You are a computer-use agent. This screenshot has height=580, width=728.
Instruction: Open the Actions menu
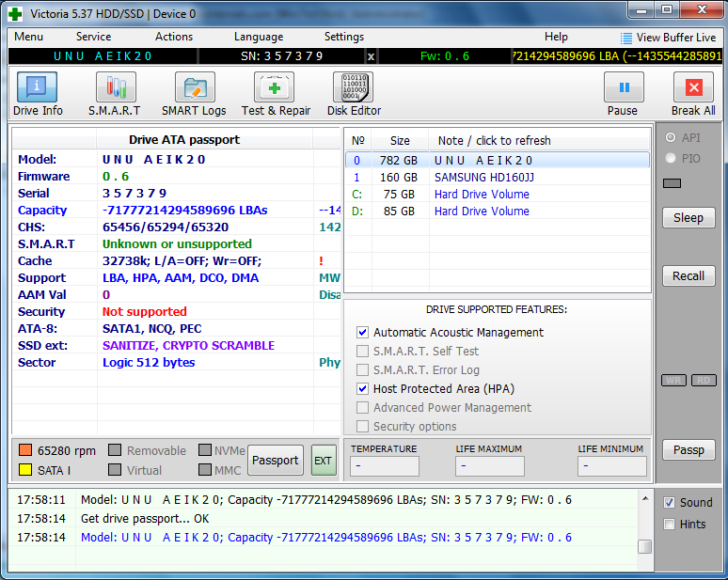(174, 37)
